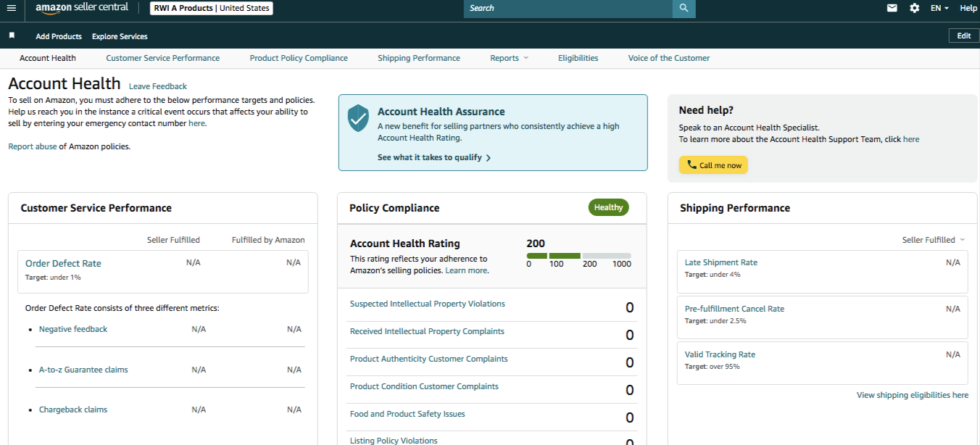980x445 pixels.
Task: Click the Account Health Support Team 'here' link
Action: pos(911,139)
